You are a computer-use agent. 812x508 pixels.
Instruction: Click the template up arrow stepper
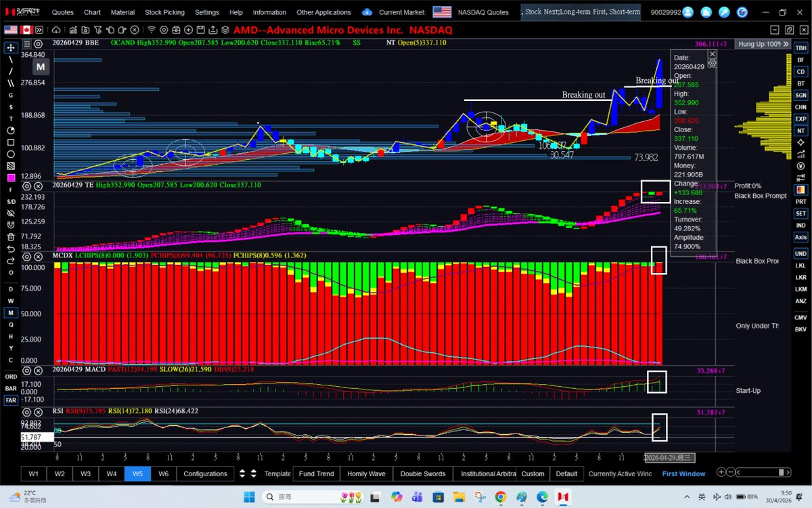point(254,471)
